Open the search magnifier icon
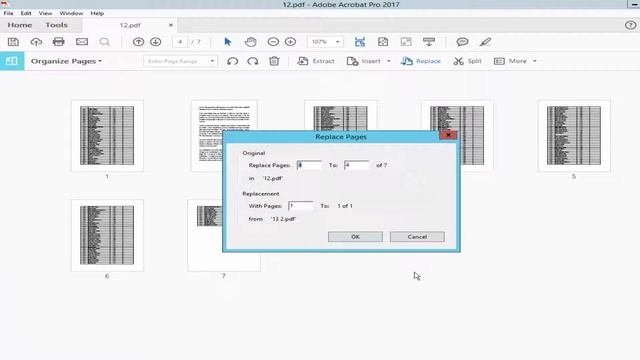This screenshot has width=640, height=360. pyautogui.click(x=104, y=42)
